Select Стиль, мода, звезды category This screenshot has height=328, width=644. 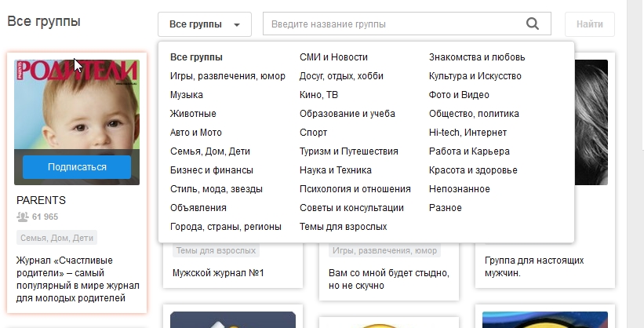tap(216, 189)
